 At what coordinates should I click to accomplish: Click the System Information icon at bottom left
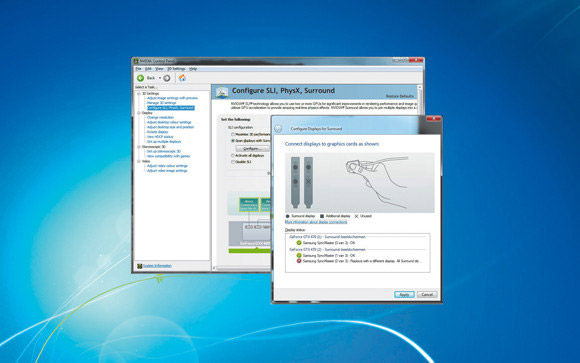(139, 266)
